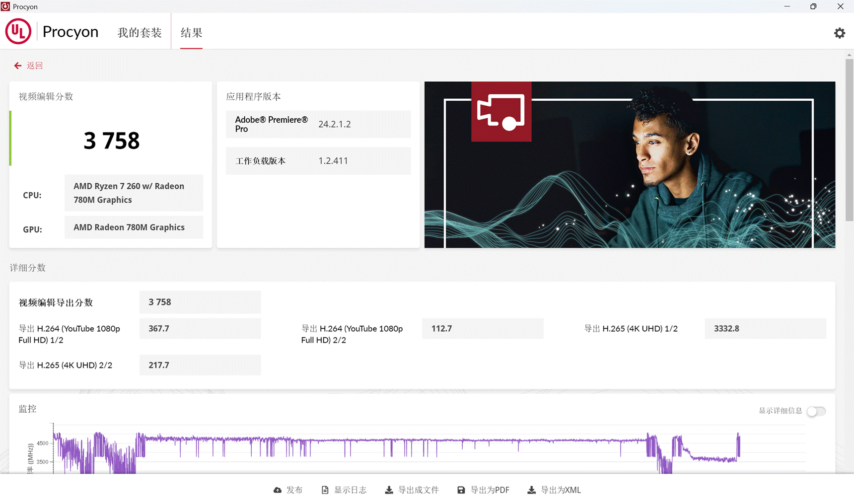Click the 返回 back link
This screenshot has height=504, width=854.
35,66
